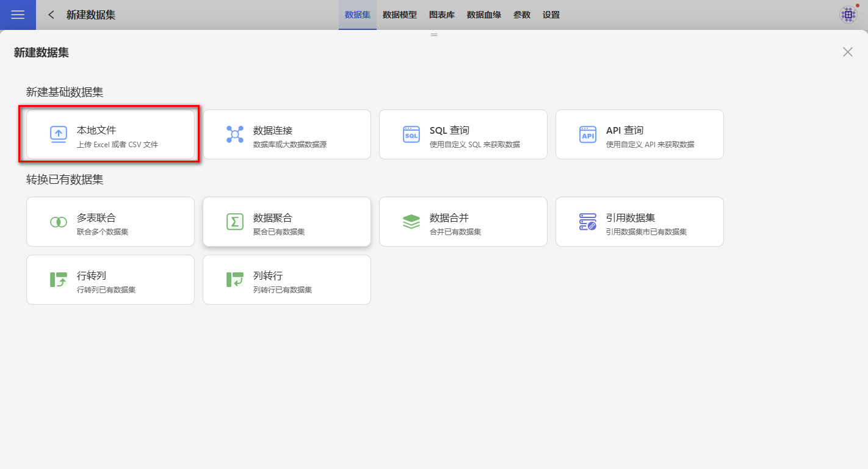Image resolution: width=868 pixels, height=469 pixels.
Task: Select the 多表联合 overlapping circles icon
Action: point(59,222)
